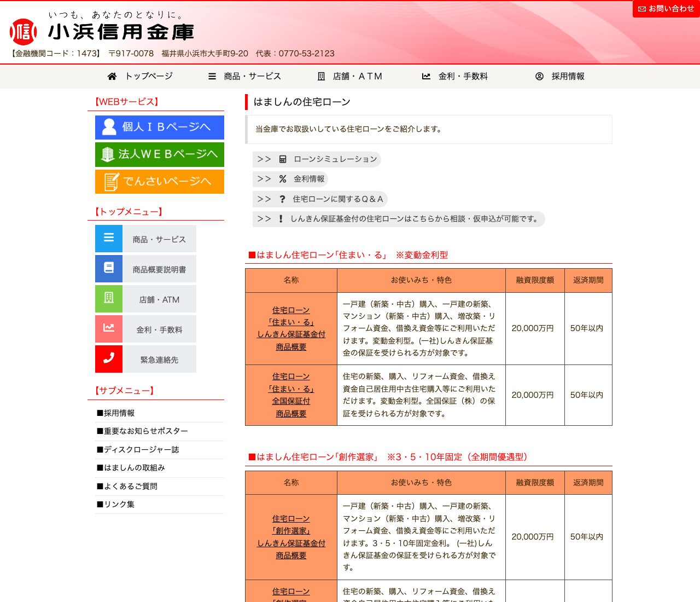Click the green building icon for 店舗・ATM sidebar
Viewport: 700px width, 602px height.
109,298
